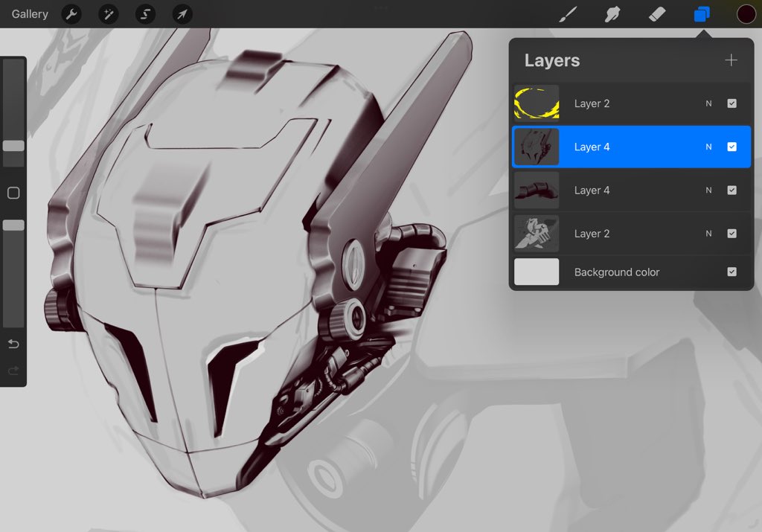This screenshot has height=532, width=762.
Task: Toggle visibility of the selected Layer 4
Action: pos(732,147)
